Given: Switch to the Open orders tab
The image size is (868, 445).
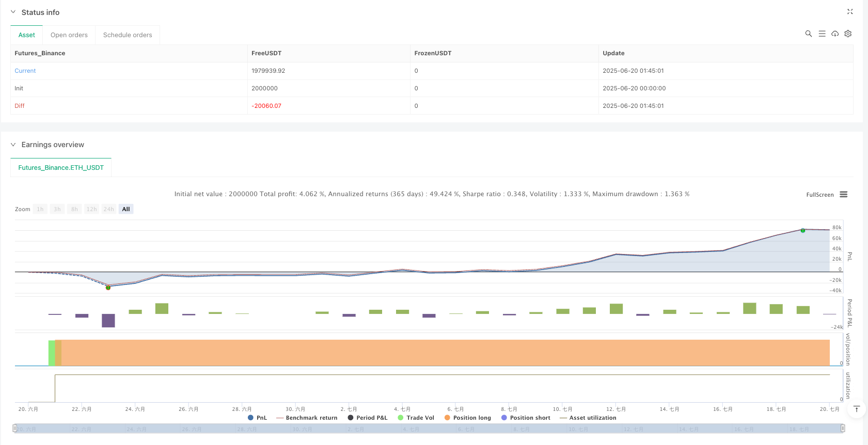Looking at the screenshot, I should coord(69,35).
